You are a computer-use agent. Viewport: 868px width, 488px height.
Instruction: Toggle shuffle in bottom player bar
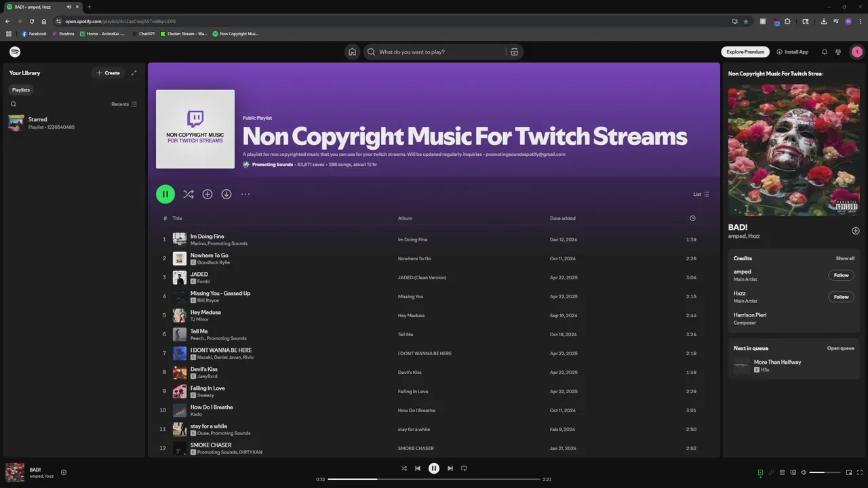[404, 468]
